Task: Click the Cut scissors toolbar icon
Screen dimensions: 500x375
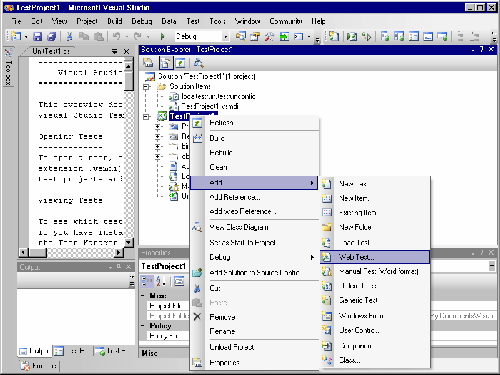Action: pos(69,36)
